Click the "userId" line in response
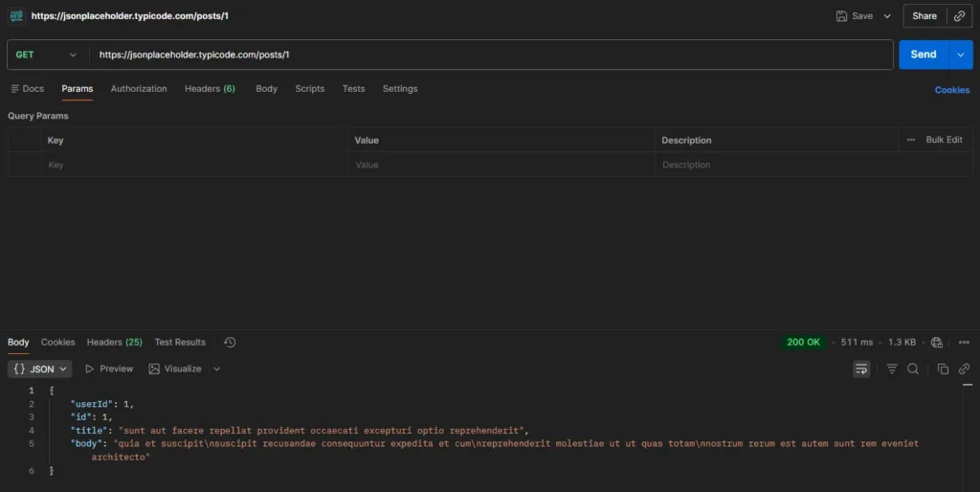The height and width of the screenshot is (492, 980). [101, 404]
